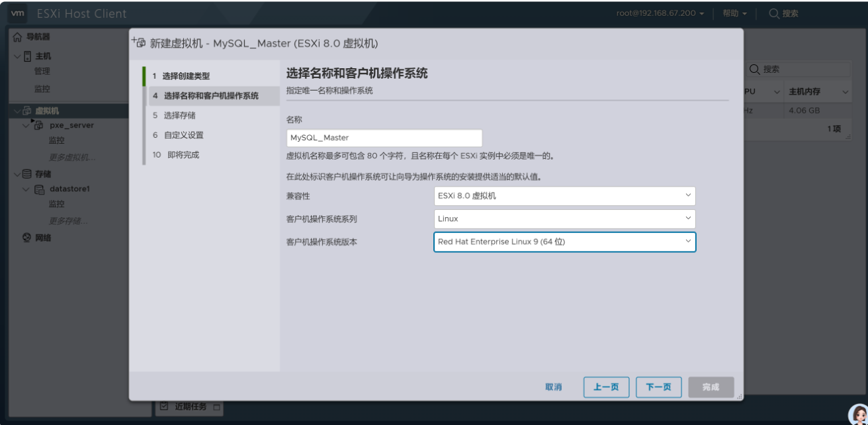Click the 名称 field with MySQL_Master

click(x=384, y=138)
